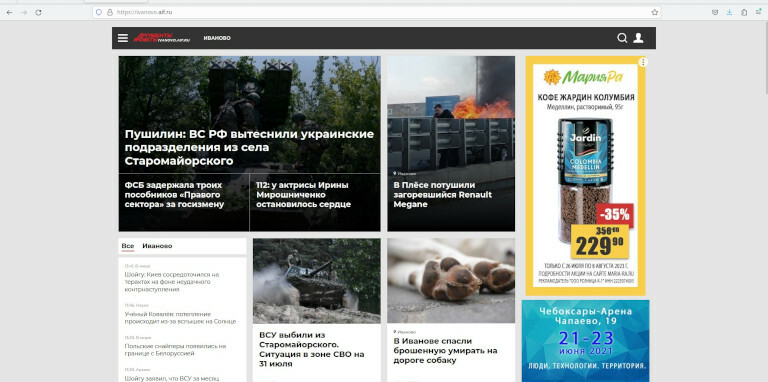The height and width of the screenshot is (382, 768).
Task: Reload the page with the browser refresh button
Action: tap(38, 12)
